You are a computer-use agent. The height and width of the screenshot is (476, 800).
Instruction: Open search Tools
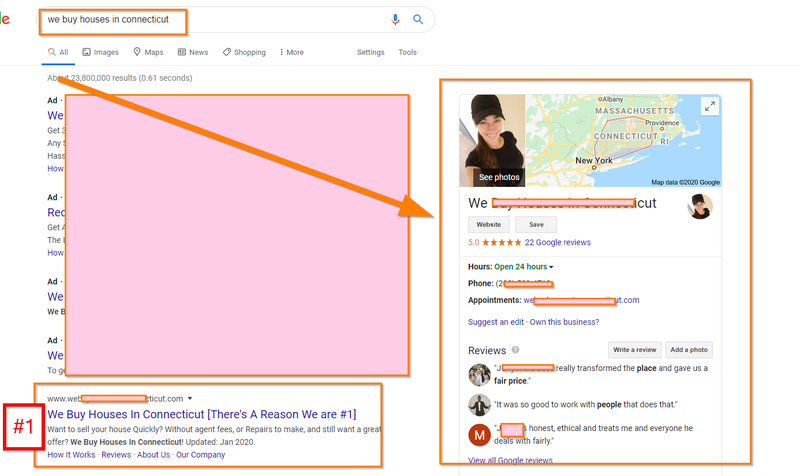pyautogui.click(x=407, y=52)
